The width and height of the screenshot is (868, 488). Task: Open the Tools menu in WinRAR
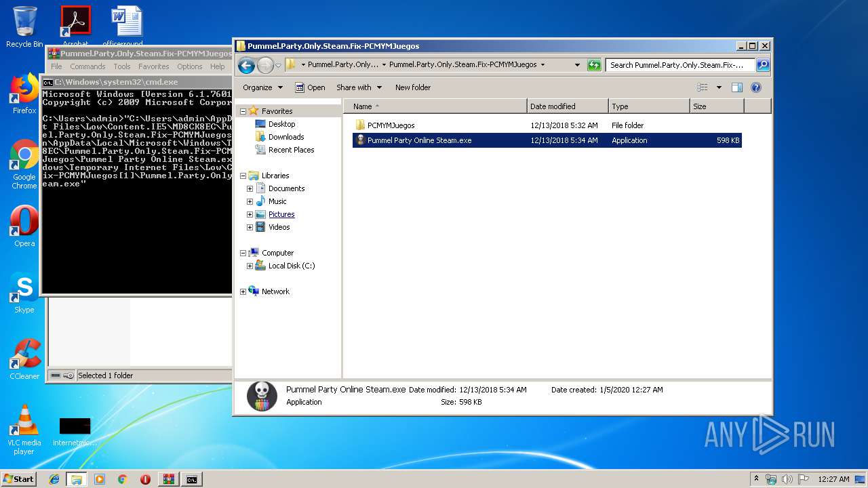(x=122, y=66)
